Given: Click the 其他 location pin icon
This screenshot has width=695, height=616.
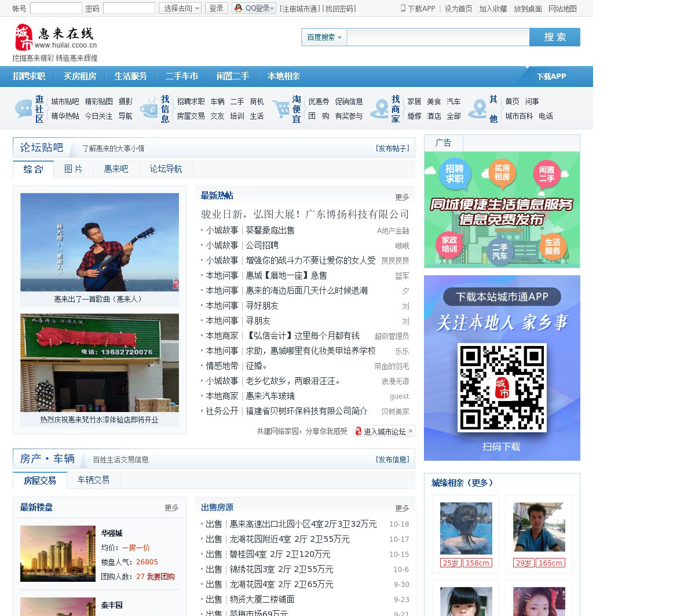Looking at the screenshot, I should 478,109.
